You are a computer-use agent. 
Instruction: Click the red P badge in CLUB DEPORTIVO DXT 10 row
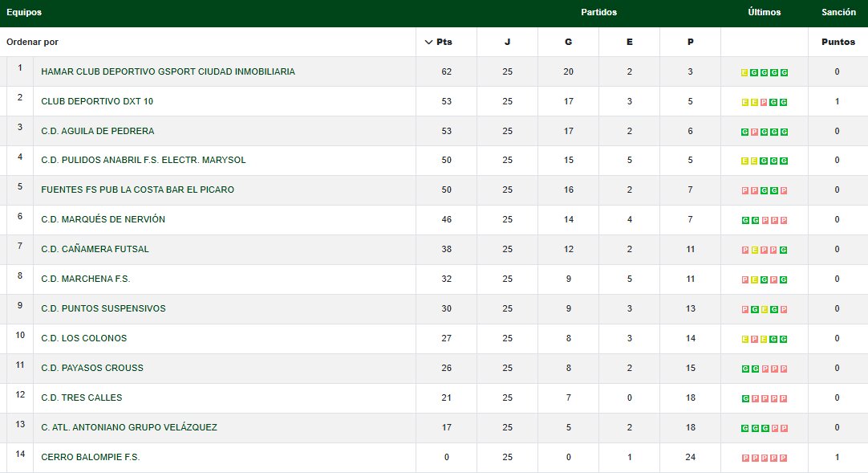[x=765, y=102]
